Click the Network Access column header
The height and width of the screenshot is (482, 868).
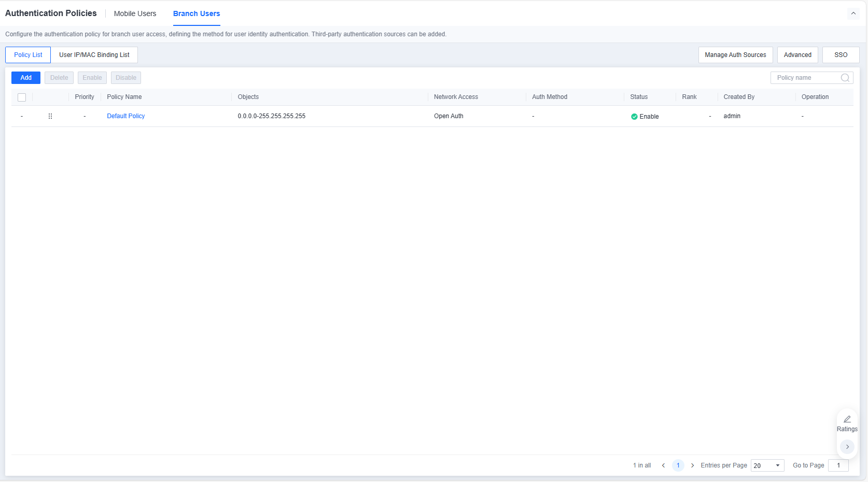(x=456, y=97)
